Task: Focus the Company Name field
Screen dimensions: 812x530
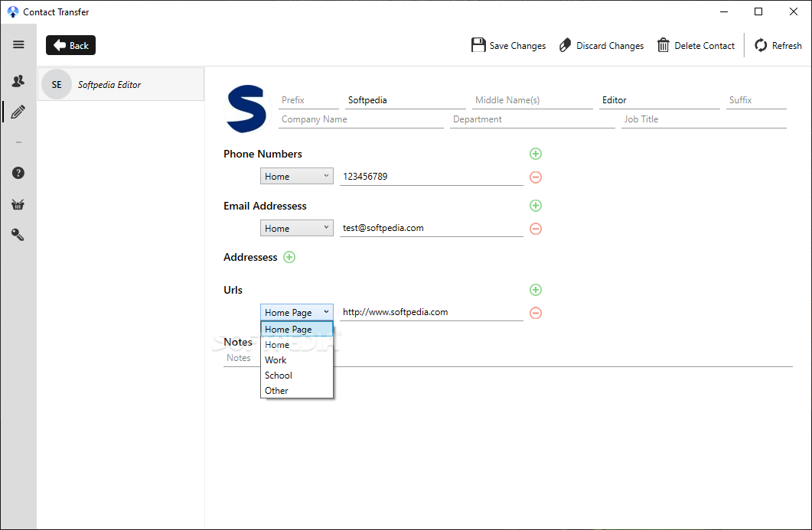Action: pos(361,119)
